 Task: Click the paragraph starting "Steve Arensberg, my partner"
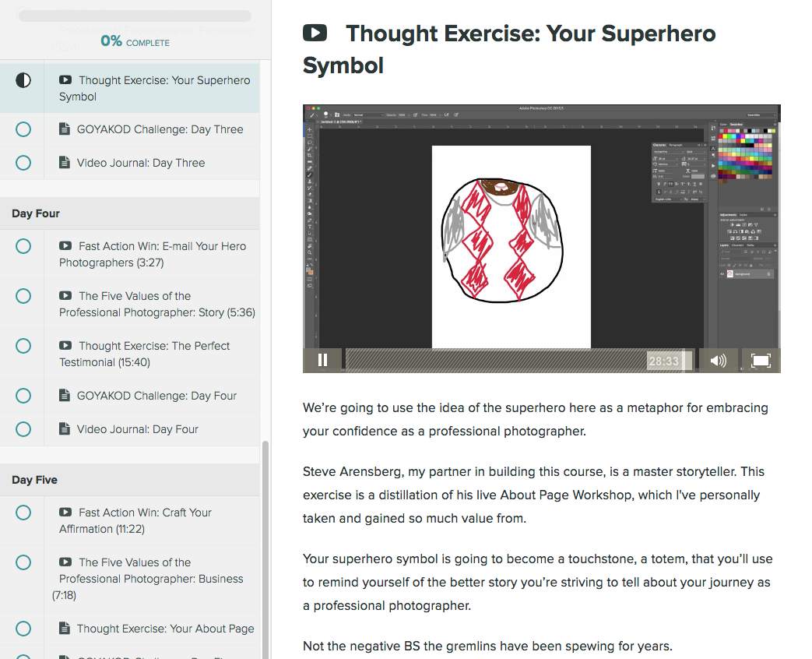coord(534,495)
